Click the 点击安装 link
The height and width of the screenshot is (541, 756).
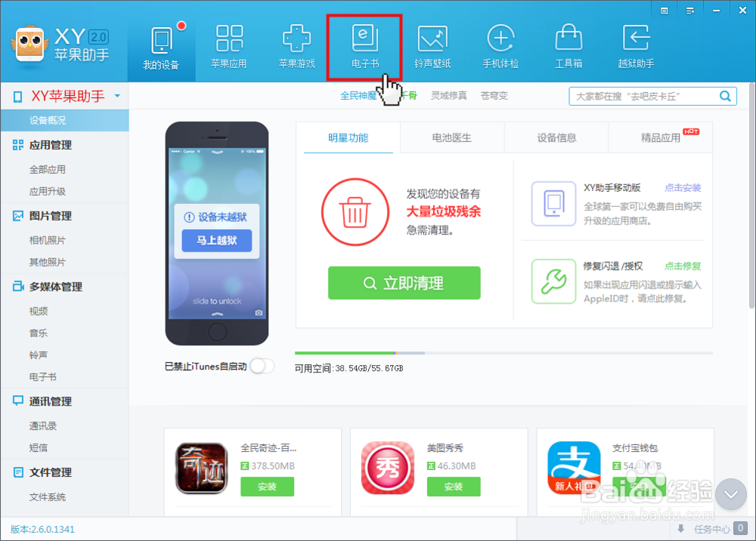point(683,188)
